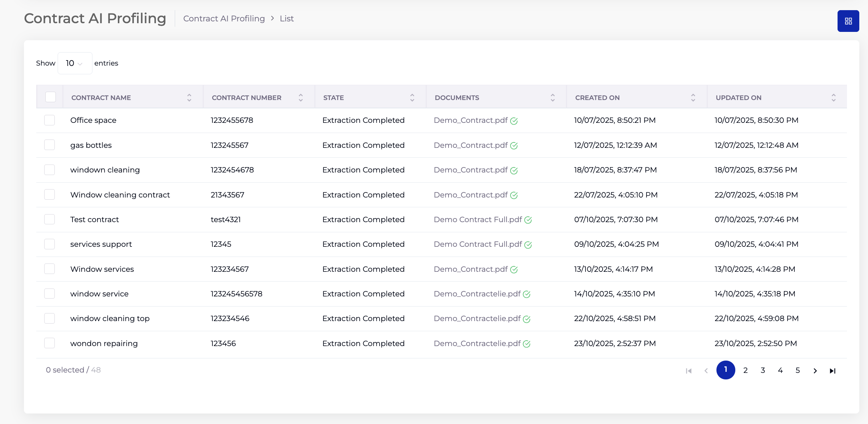
Task: Click contract number test4321
Action: [226, 219]
